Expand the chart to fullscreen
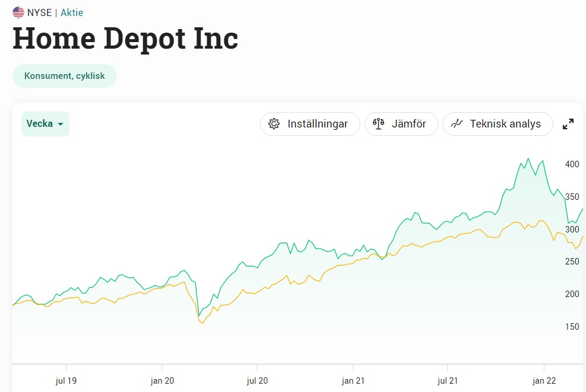The height and width of the screenshot is (392, 586). click(x=568, y=124)
